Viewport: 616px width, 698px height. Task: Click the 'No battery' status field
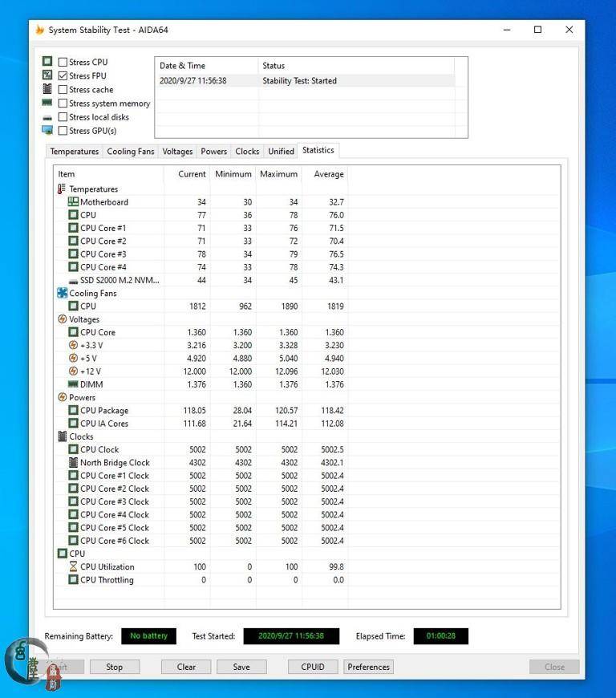148,636
